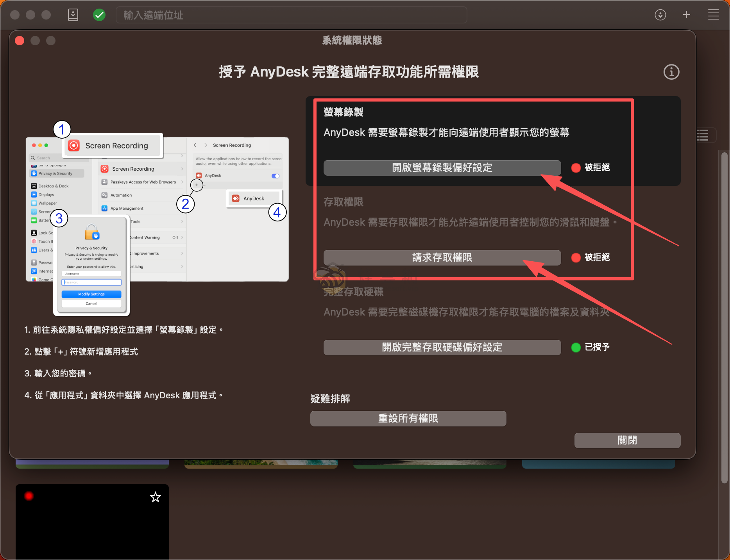
Task: Close the dialog with 關閉 button
Action: tap(627, 440)
